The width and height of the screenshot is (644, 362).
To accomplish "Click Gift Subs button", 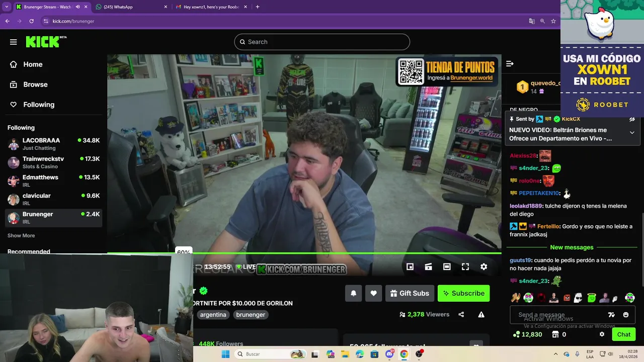I will coord(410,293).
